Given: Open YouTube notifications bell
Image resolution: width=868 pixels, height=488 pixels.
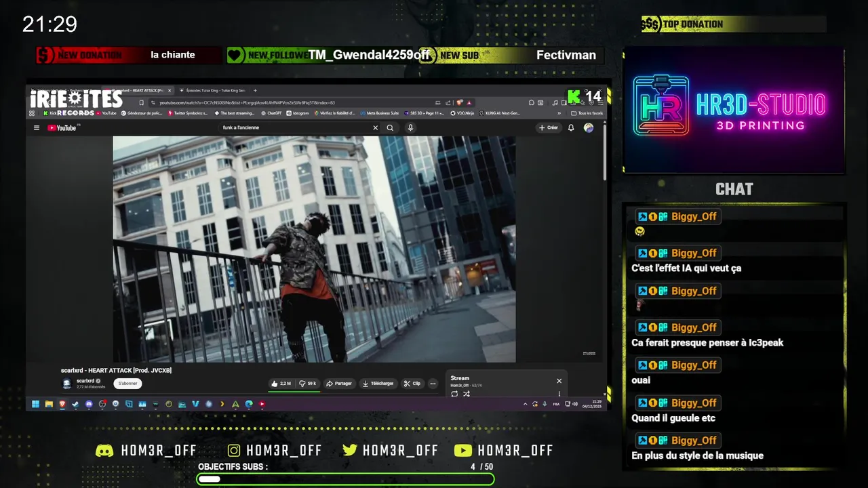Looking at the screenshot, I should tap(571, 127).
